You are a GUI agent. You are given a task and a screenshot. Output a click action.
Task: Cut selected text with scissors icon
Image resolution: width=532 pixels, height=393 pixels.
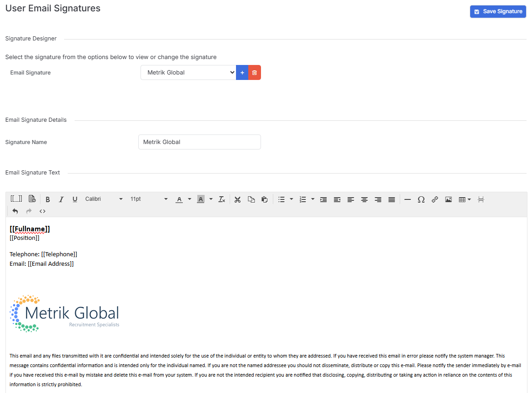[237, 199]
